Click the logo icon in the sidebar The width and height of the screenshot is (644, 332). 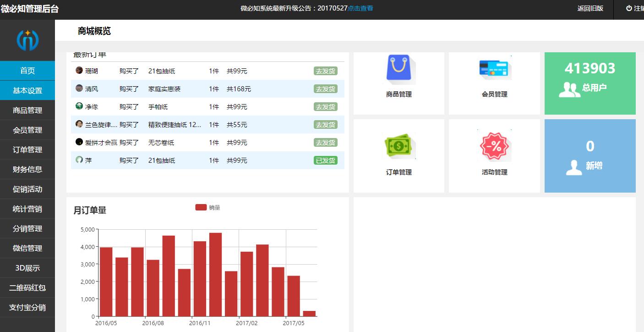pos(27,40)
